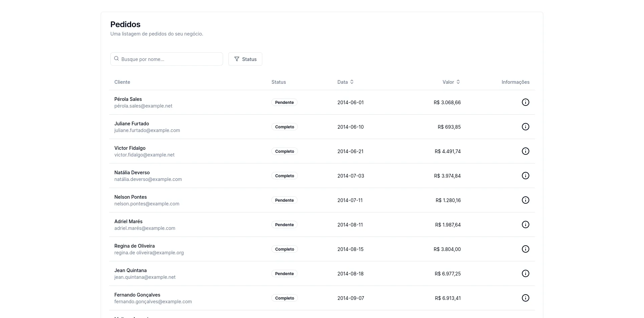
Task: Select the Adriel Marés name
Action: [128, 221]
